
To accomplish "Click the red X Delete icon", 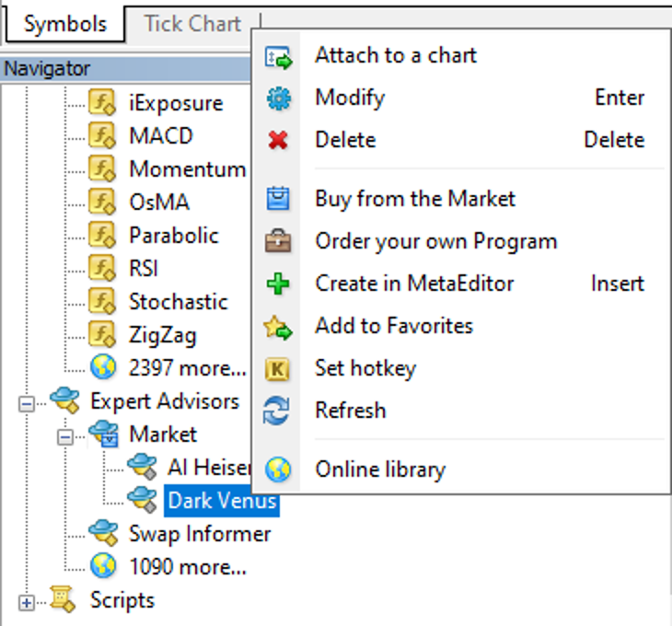I will pos(278,141).
